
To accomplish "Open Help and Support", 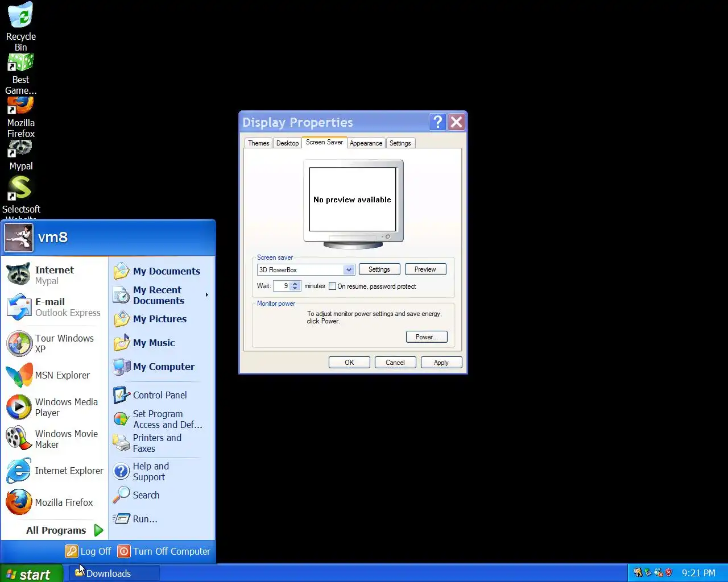I will pos(162,471).
